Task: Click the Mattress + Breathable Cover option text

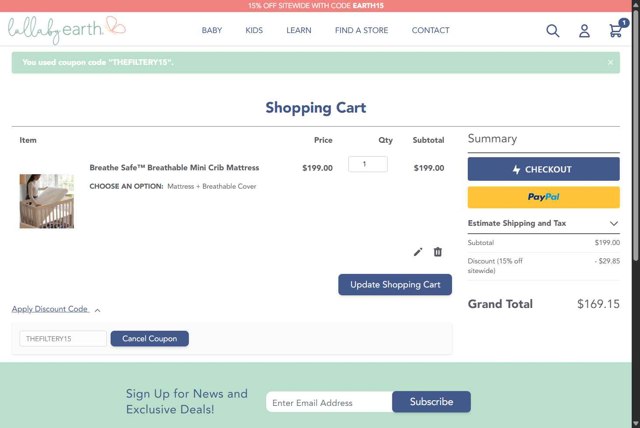Action: point(211,186)
